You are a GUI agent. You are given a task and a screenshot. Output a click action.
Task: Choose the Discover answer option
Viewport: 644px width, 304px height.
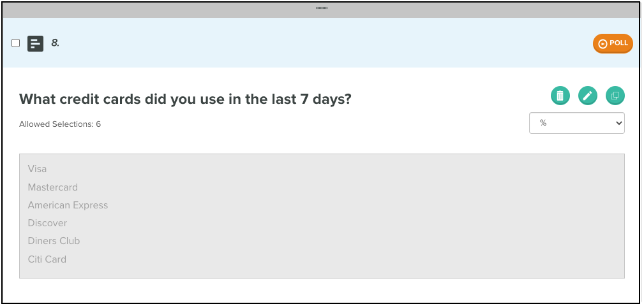click(x=47, y=223)
